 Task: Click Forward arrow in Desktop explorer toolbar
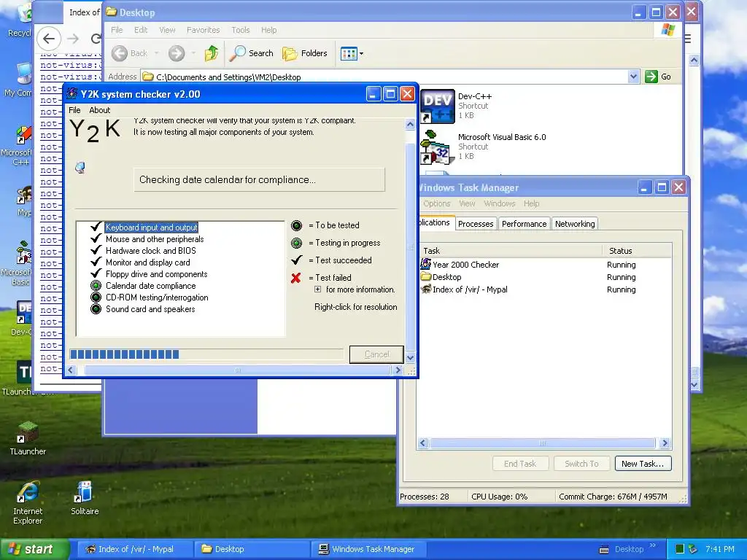[177, 53]
